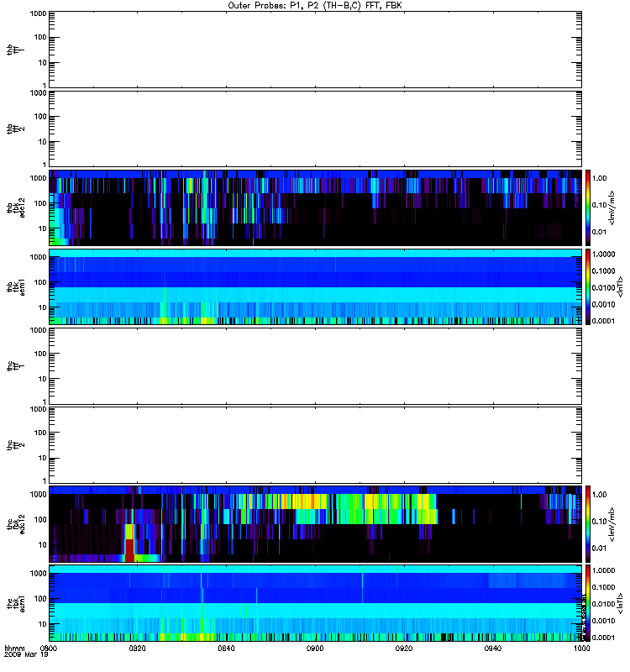630x672 pixels.
Task: Click the thb fbk edc12 spectrogram panel
Action: (315, 207)
